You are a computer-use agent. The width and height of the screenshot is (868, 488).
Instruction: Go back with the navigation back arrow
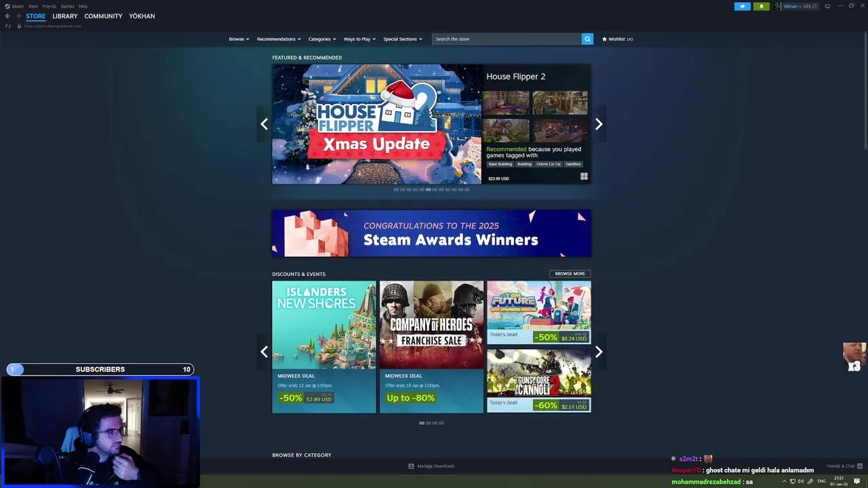coord(7,16)
